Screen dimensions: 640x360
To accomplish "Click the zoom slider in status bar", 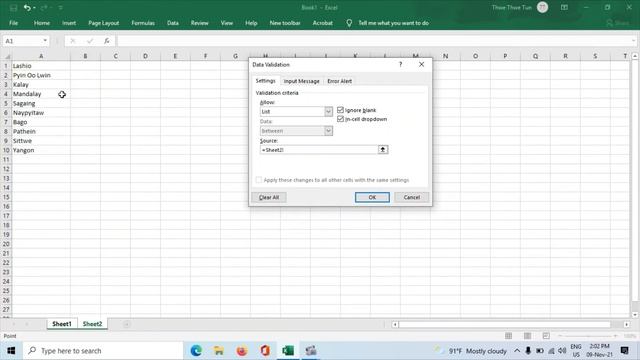I will point(588,336).
